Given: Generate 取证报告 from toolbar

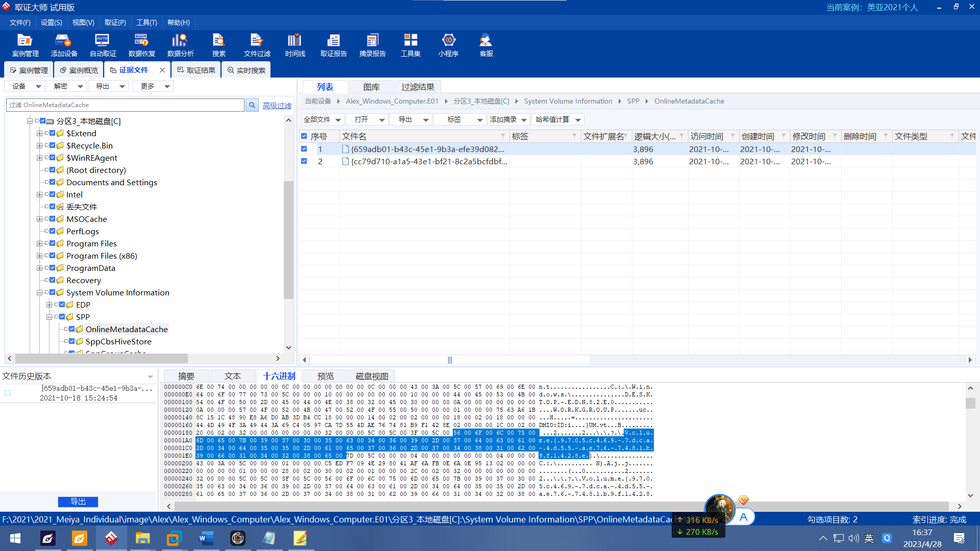Looking at the screenshot, I should 333,45.
